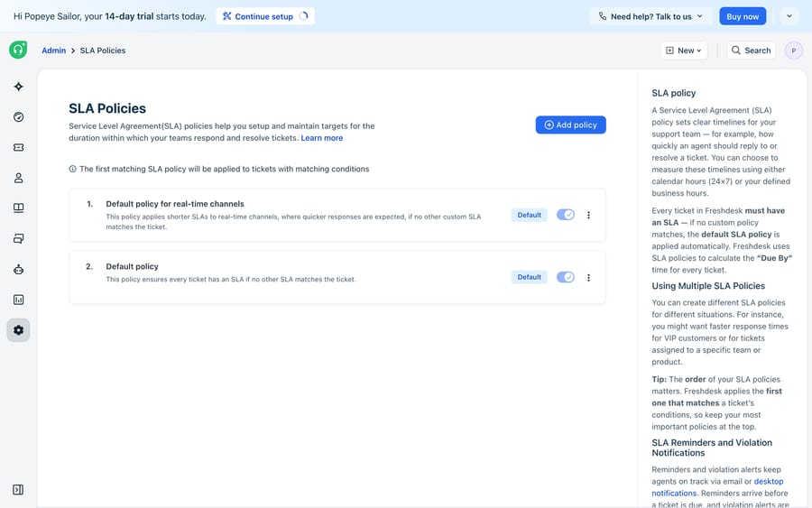Click the info icon beside first matching note
Screen dimensions: 812x508
[x=72, y=169]
